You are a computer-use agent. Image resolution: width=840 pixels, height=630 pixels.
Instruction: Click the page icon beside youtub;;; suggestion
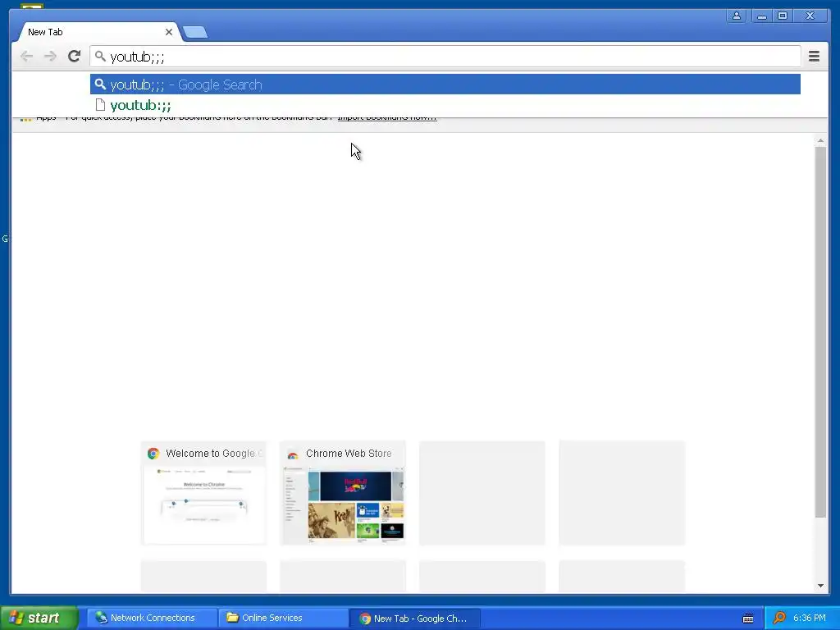coord(100,104)
